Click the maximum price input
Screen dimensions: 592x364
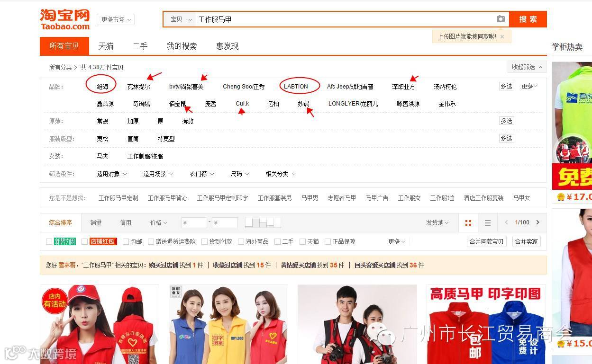pyautogui.click(x=225, y=222)
